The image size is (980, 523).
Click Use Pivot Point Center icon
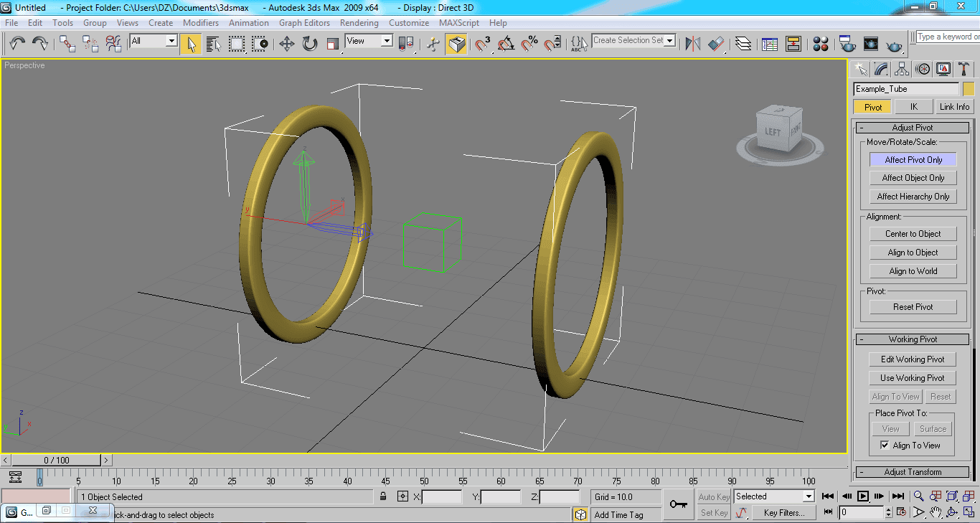click(x=407, y=44)
